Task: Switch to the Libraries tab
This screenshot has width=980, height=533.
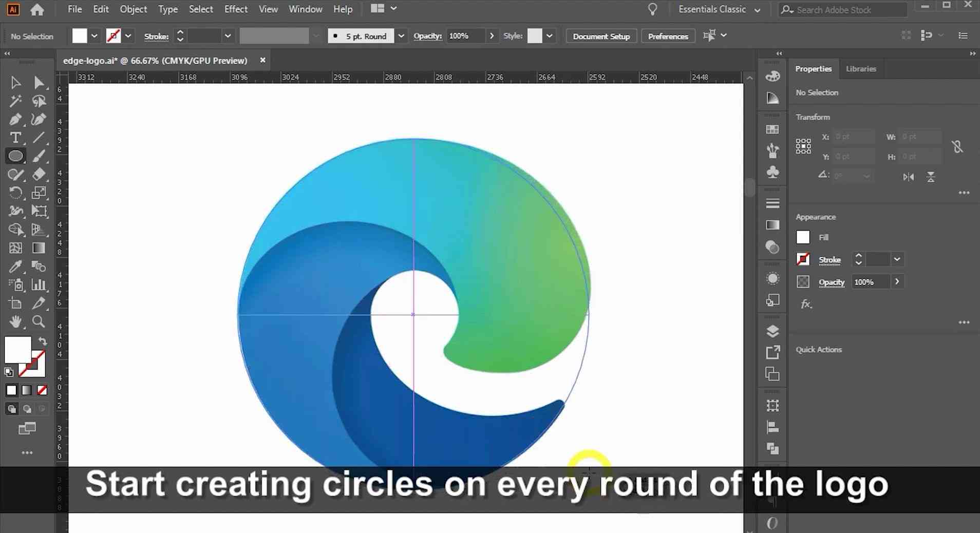Action: [861, 69]
